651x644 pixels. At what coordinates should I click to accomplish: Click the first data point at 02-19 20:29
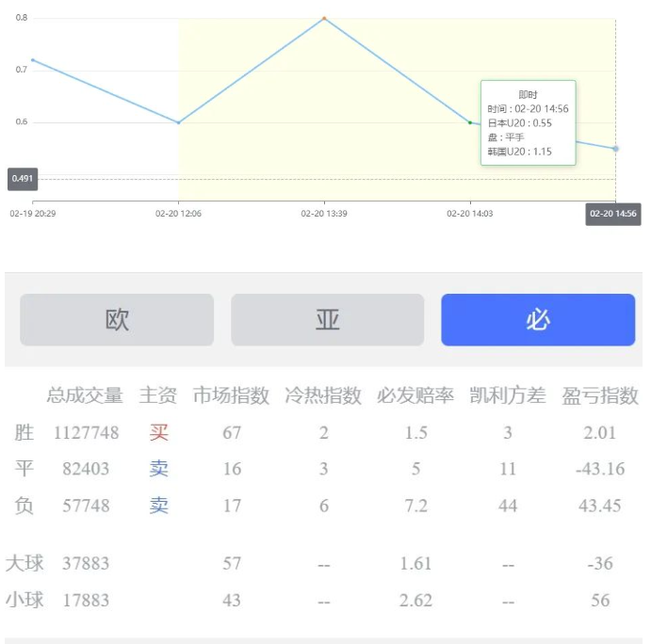[33, 60]
